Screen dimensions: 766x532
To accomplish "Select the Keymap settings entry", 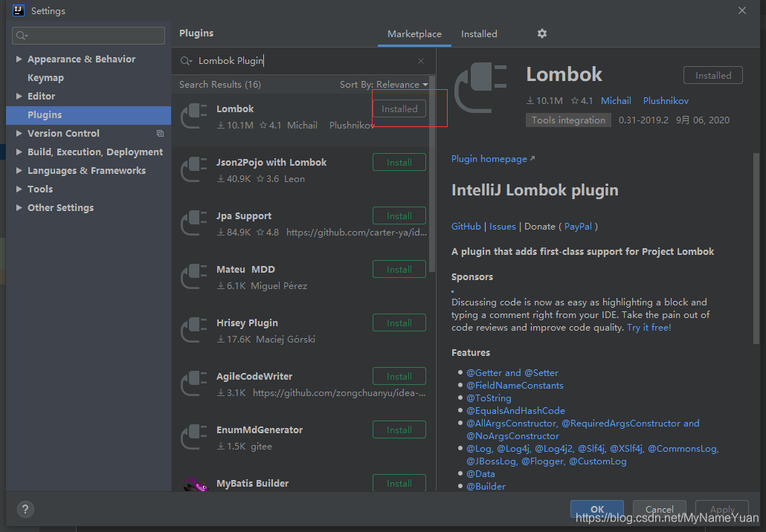I will coord(47,77).
